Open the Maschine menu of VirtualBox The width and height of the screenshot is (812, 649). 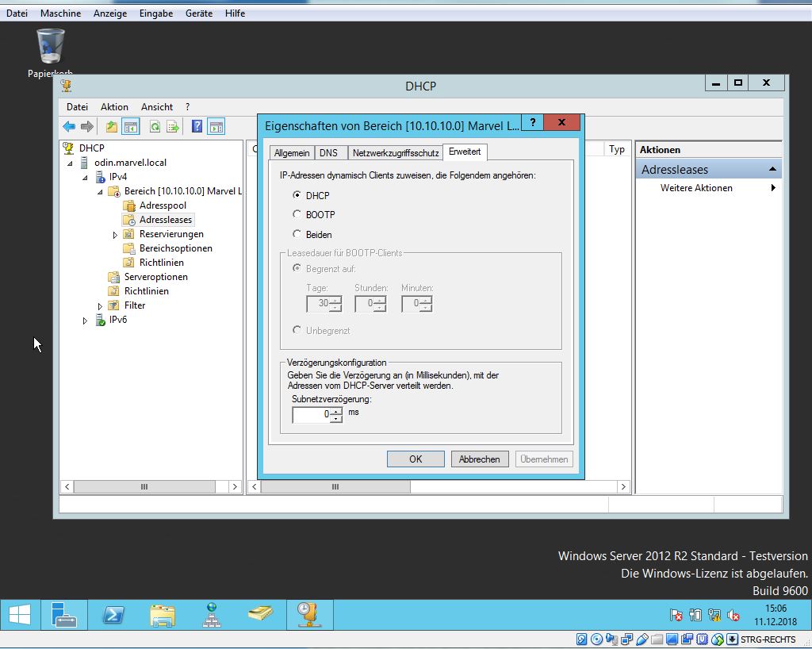pos(60,13)
